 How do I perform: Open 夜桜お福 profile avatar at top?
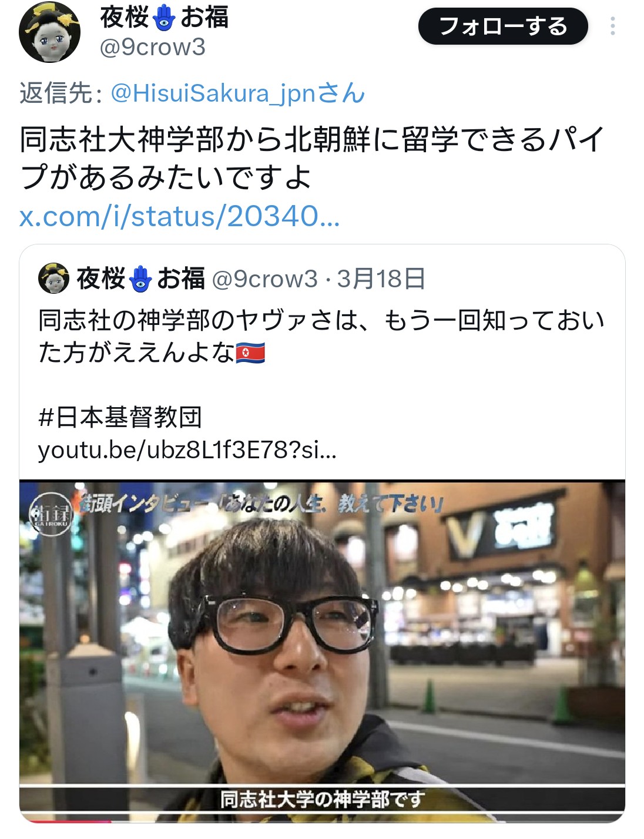click(x=49, y=32)
